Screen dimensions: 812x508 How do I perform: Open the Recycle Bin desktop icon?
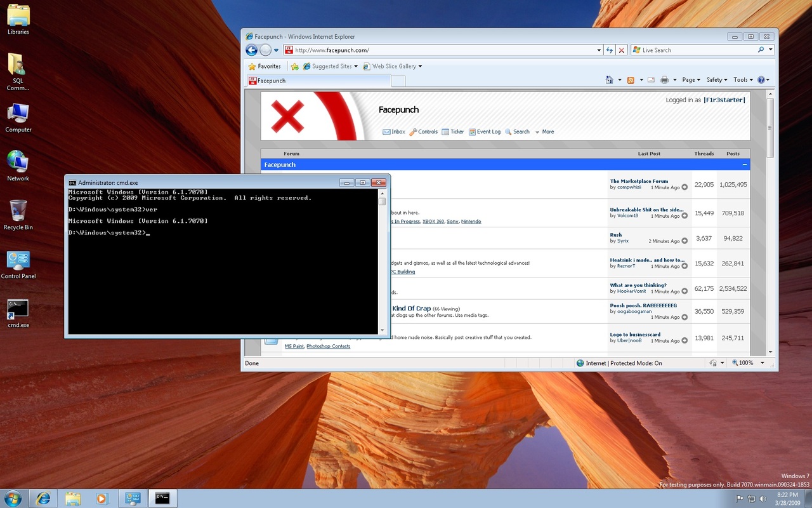[18, 214]
